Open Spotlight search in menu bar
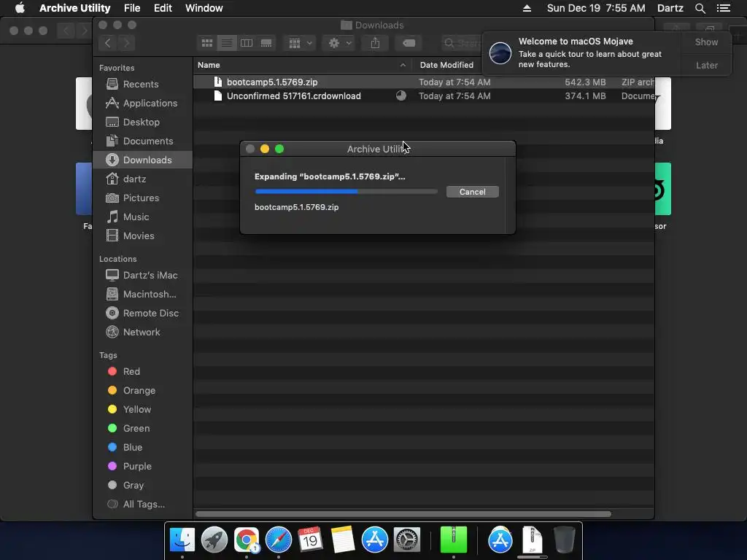The height and width of the screenshot is (560, 747). (700, 8)
